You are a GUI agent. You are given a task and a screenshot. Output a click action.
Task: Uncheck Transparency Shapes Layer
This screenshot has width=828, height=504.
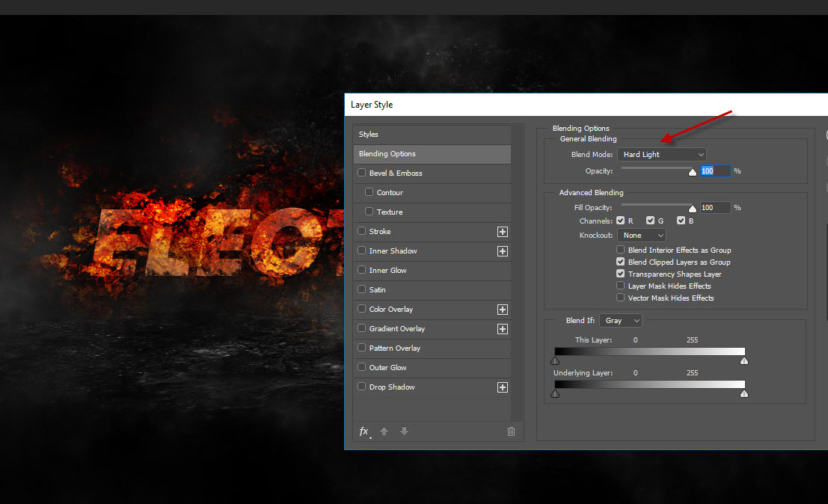point(621,274)
